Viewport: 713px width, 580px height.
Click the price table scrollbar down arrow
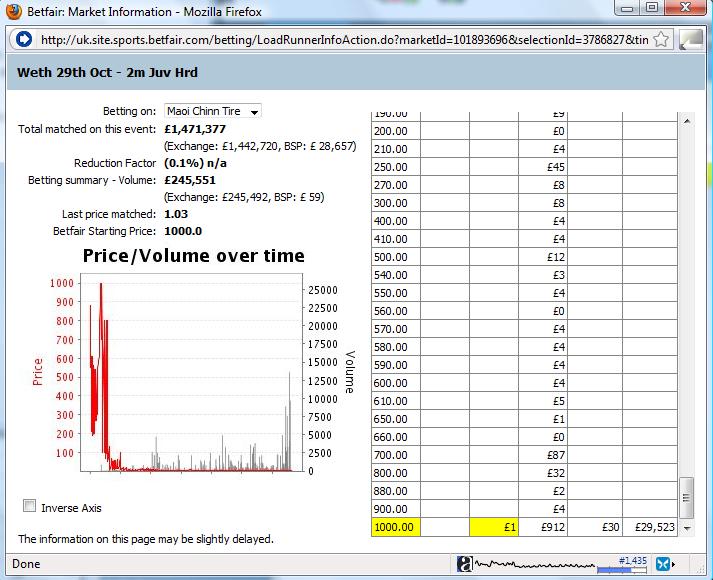click(687, 528)
